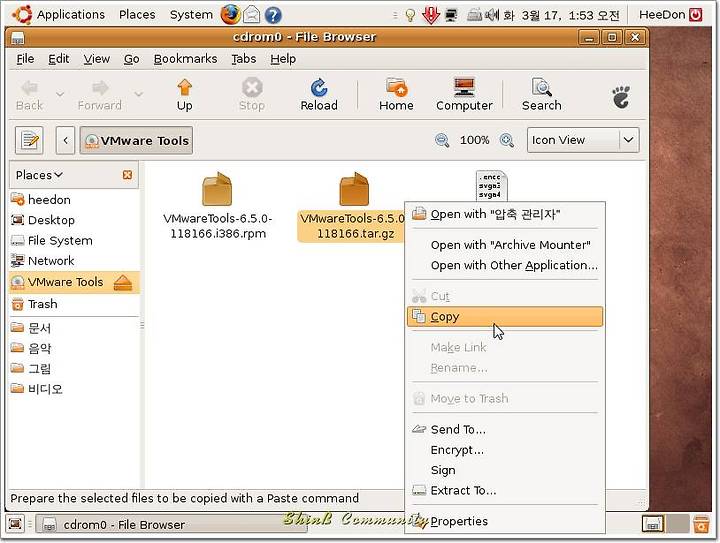Choose Extract To in context menu
The image size is (720, 543).
(x=505, y=491)
